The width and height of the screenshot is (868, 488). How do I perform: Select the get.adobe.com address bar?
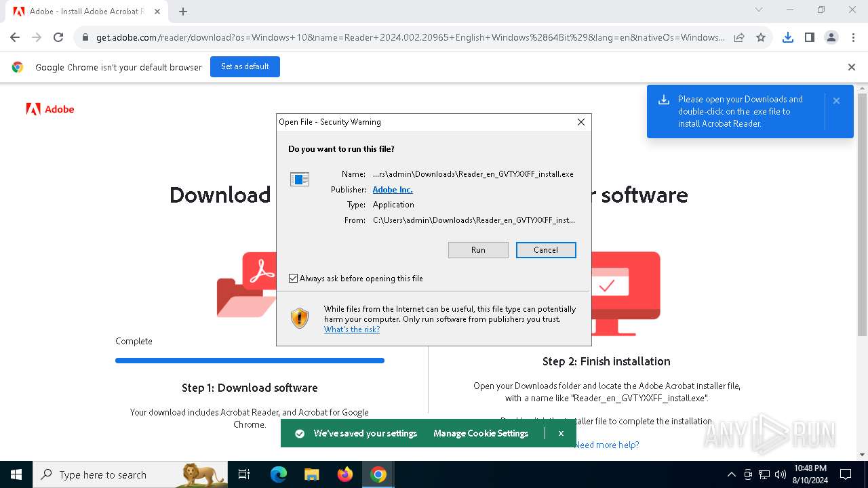410,37
